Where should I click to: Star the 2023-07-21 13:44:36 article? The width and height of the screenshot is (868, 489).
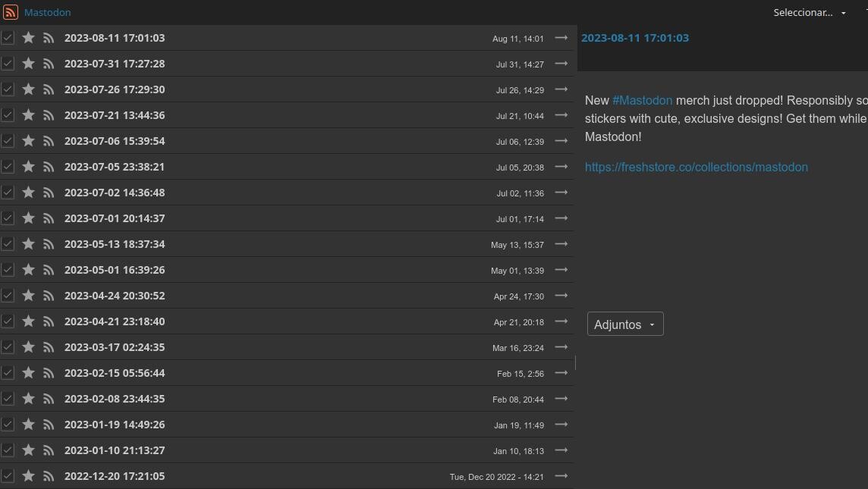[x=28, y=115]
